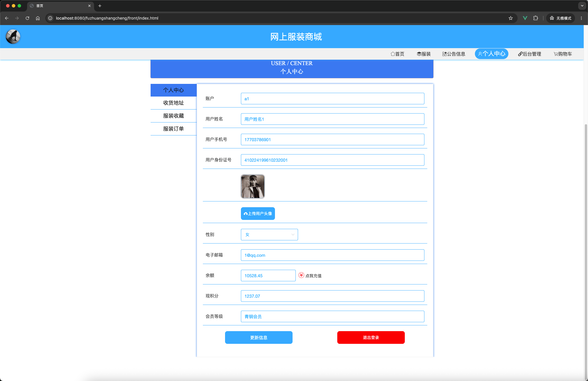Open 服装收藏 sidebar tab
The height and width of the screenshot is (381, 588).
point(174,116)
